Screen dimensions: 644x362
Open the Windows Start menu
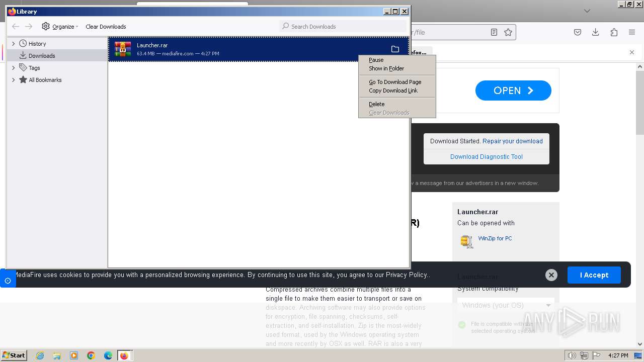click(14, 355)
